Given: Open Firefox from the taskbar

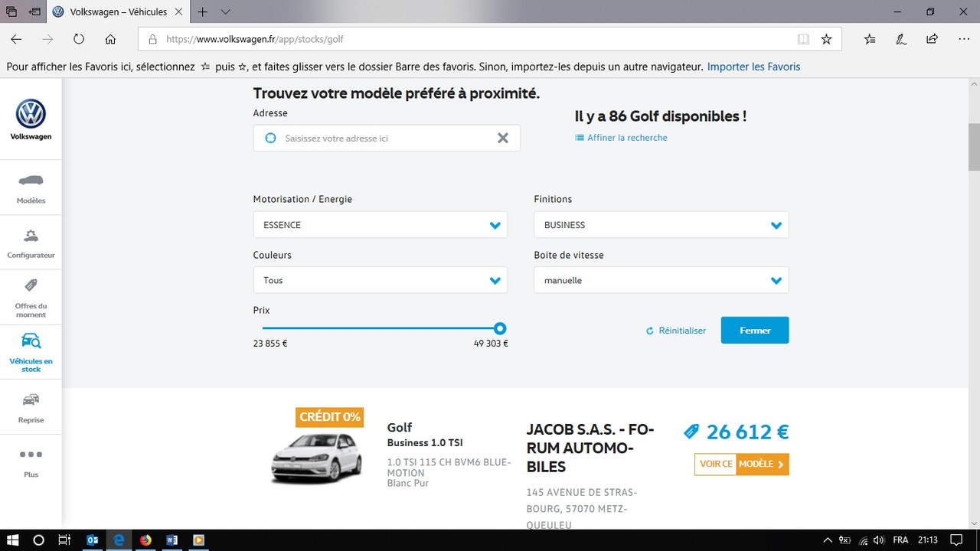Looking at the screenshot, I should tap(145, 540).
